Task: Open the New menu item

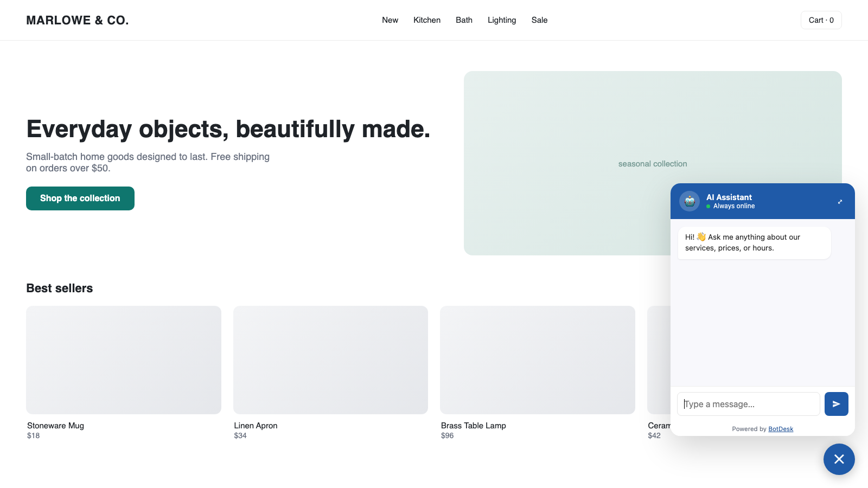Action: tap(390, 20)
